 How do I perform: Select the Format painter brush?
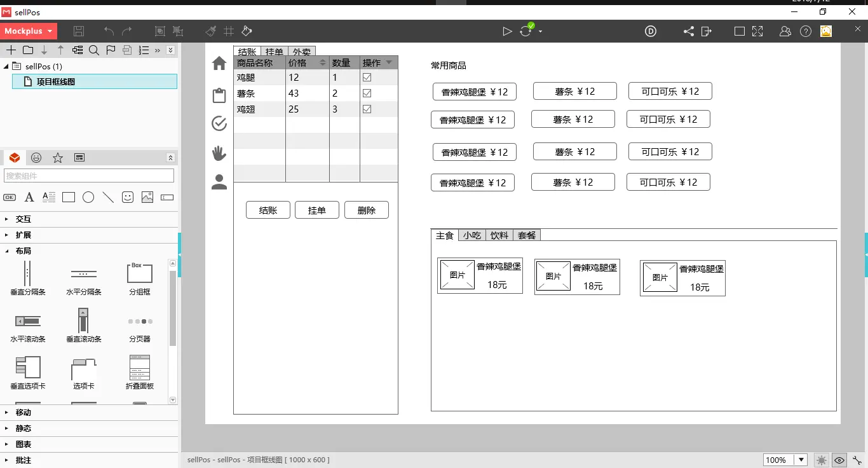tap(211, 31)
